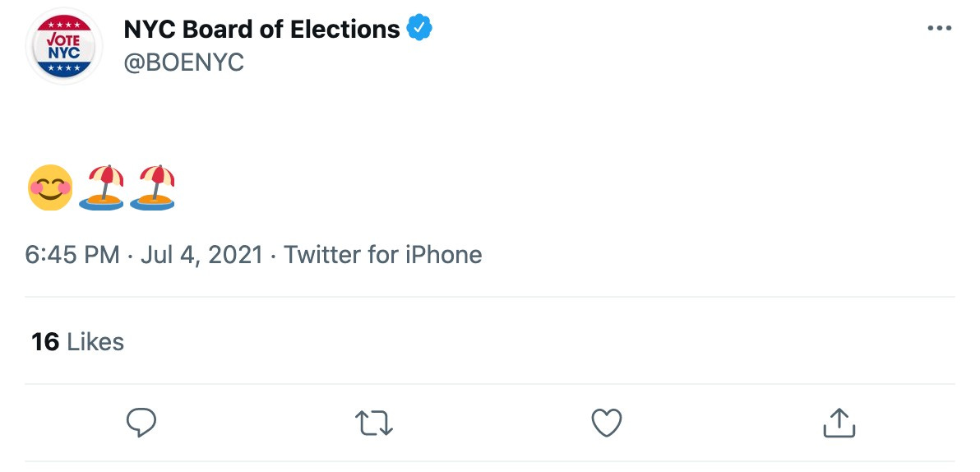Open the Twitter for iPhone source link
This screenshot has height=472, width=980.
(x=383, y=255)
